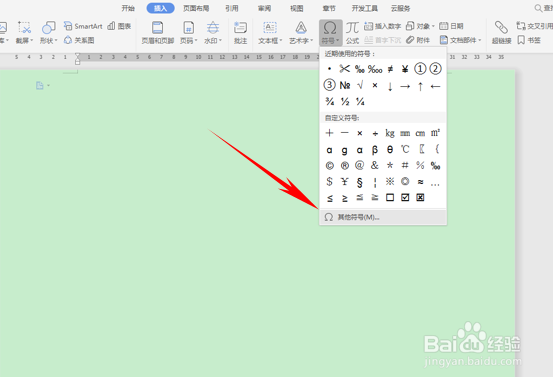
Task: Add a 书签 bookmark
Action: pyautogui.click(x=529, y=40)
